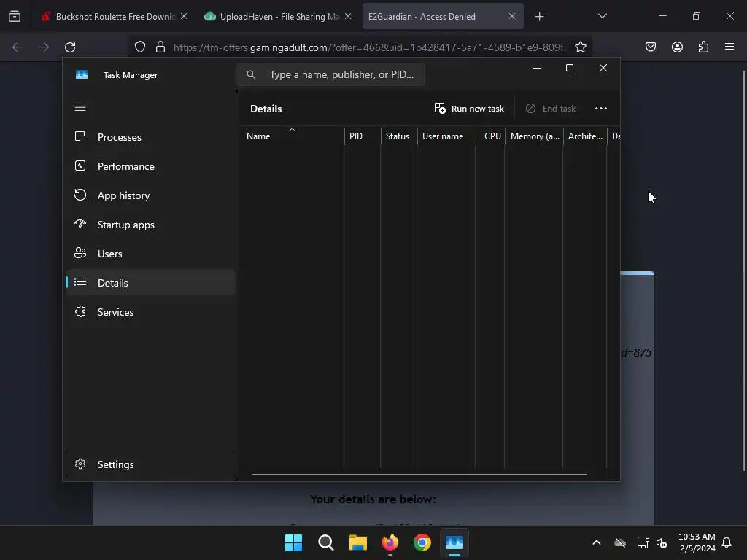Open the notifications bell icon

pyautogui.click(x=727, y=542)
